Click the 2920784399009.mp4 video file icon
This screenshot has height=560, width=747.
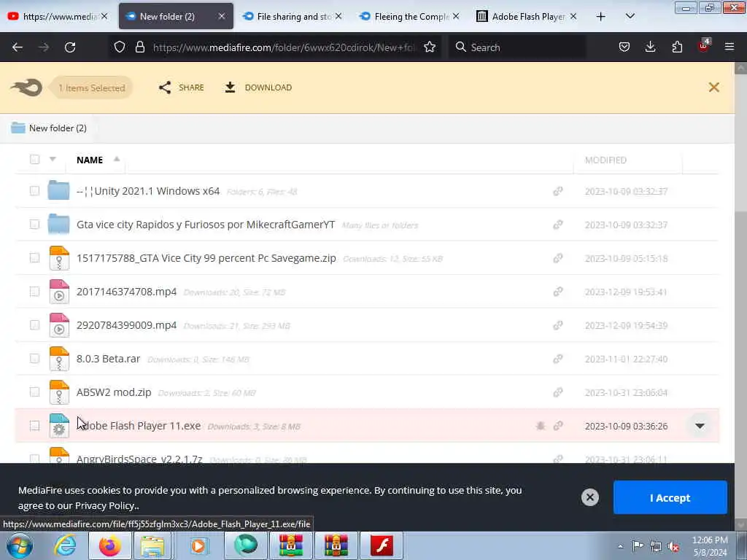point(59,325)
